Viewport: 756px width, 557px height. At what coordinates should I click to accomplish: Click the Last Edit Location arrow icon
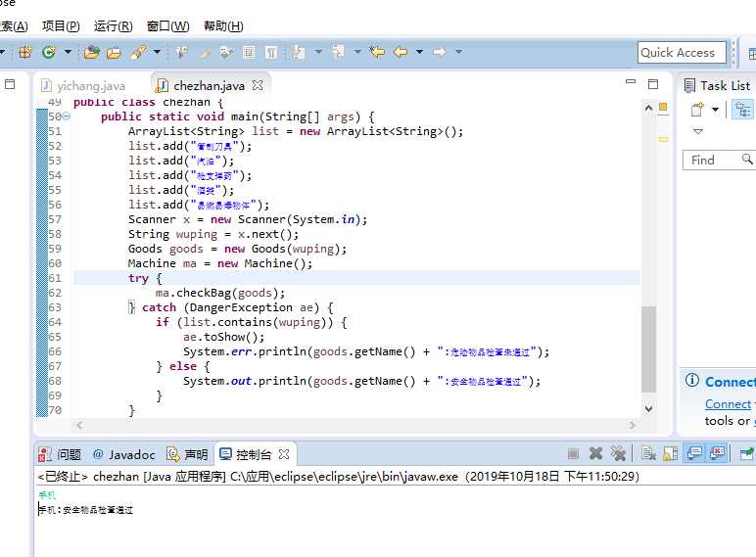[x=377, y=52]
